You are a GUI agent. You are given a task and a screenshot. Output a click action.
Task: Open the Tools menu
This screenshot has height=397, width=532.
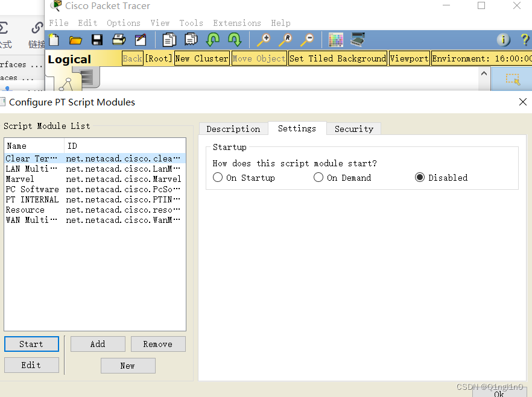[191, 23]
